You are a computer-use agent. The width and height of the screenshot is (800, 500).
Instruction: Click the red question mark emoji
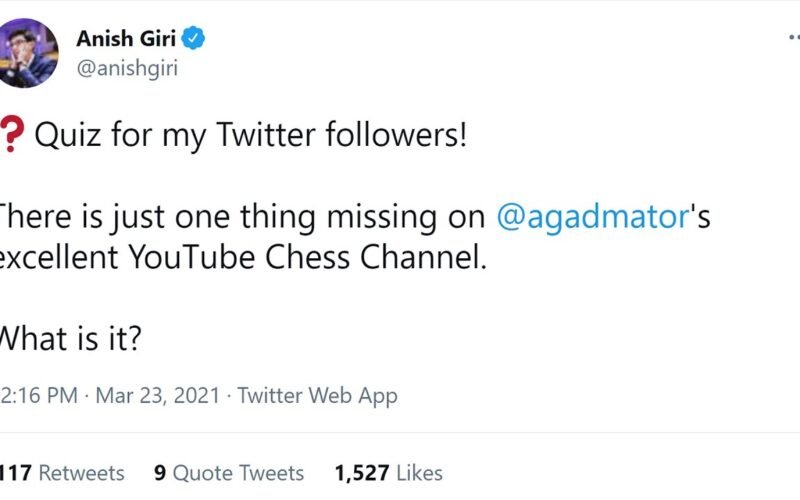click(x=12, y=136)
